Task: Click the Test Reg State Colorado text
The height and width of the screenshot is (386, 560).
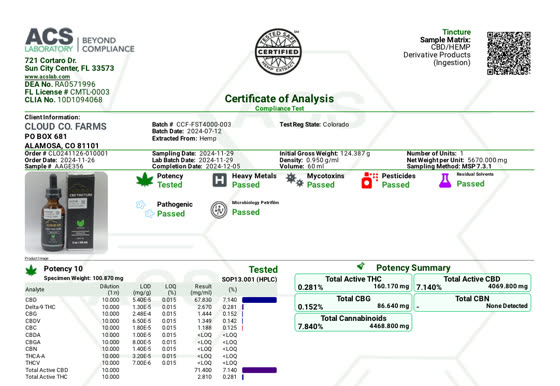Action: tap(314, 124)
